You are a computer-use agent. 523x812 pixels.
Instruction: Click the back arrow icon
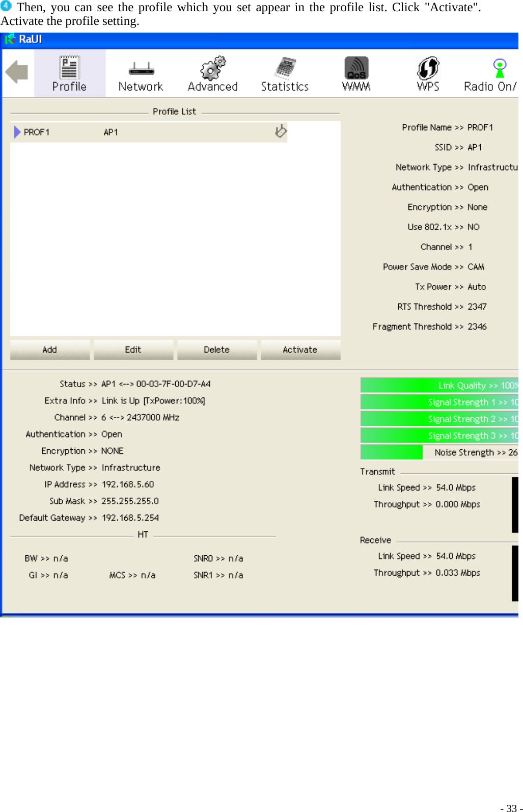click(x=17, y=72)
